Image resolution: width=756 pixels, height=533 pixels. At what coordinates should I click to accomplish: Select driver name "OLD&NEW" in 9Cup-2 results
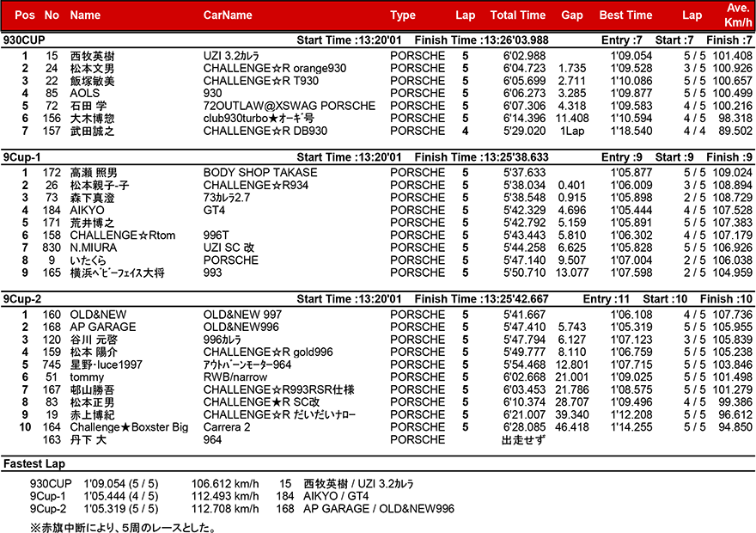pyautogui.click(x=98, y=315)
